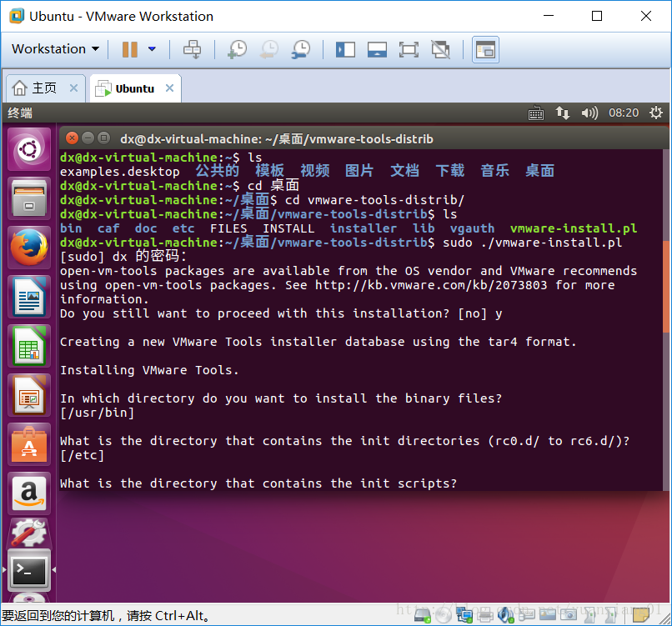Image resolution: width=672 pixels, height=626 pixels.
Task: Launch LibreOffice Impress
Action: pyautogui.click(x=29, y=395)
